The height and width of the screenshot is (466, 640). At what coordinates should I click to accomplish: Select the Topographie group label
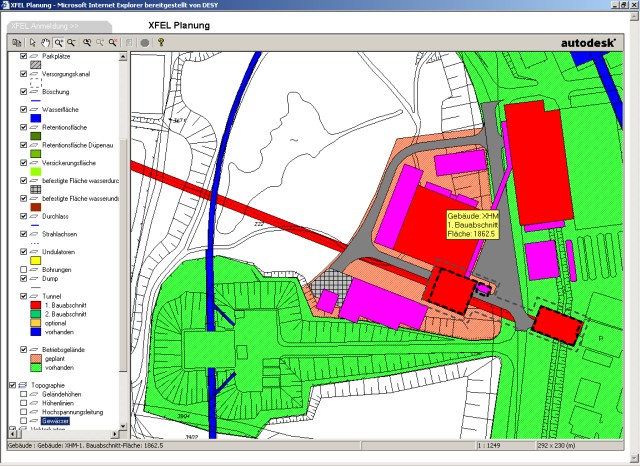[48, 385]
